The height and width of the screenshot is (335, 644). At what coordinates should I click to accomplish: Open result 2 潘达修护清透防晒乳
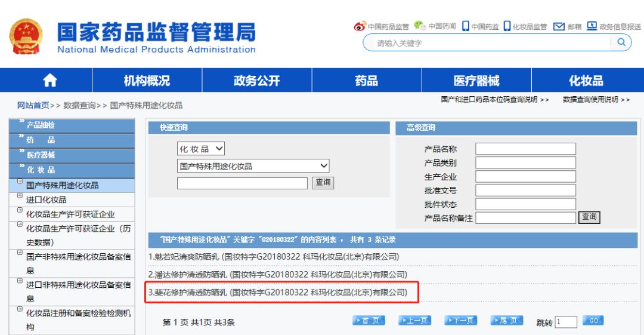[278, 275]
